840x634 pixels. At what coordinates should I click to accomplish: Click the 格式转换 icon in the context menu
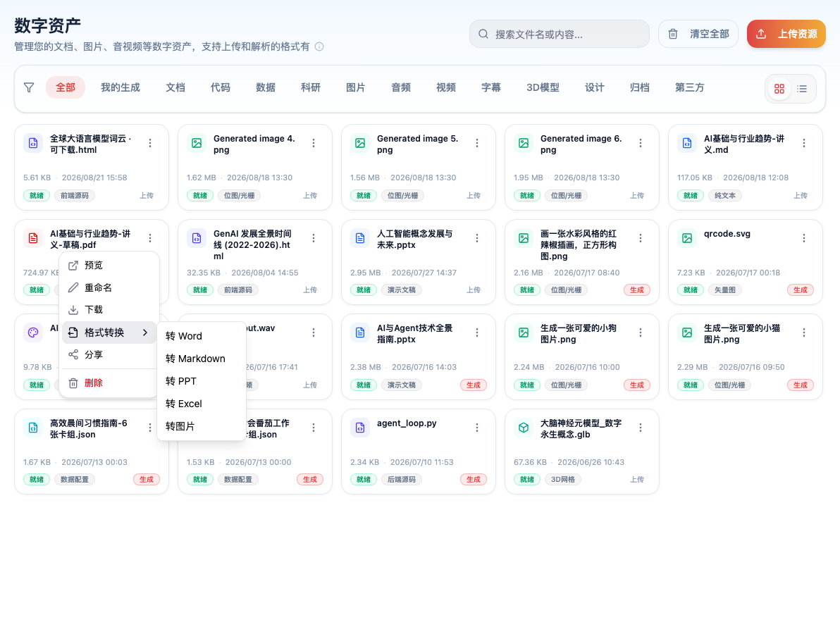[x=73, y=332]
